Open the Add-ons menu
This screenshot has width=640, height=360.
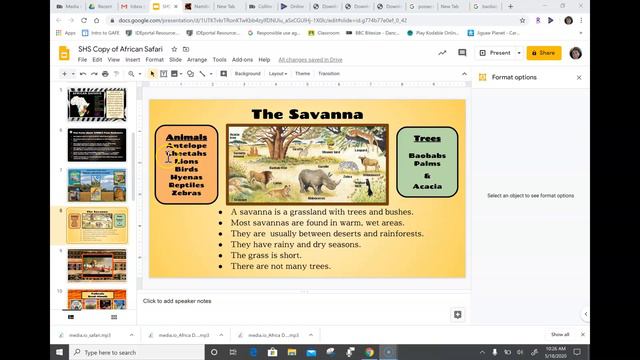tap(242, 60)
